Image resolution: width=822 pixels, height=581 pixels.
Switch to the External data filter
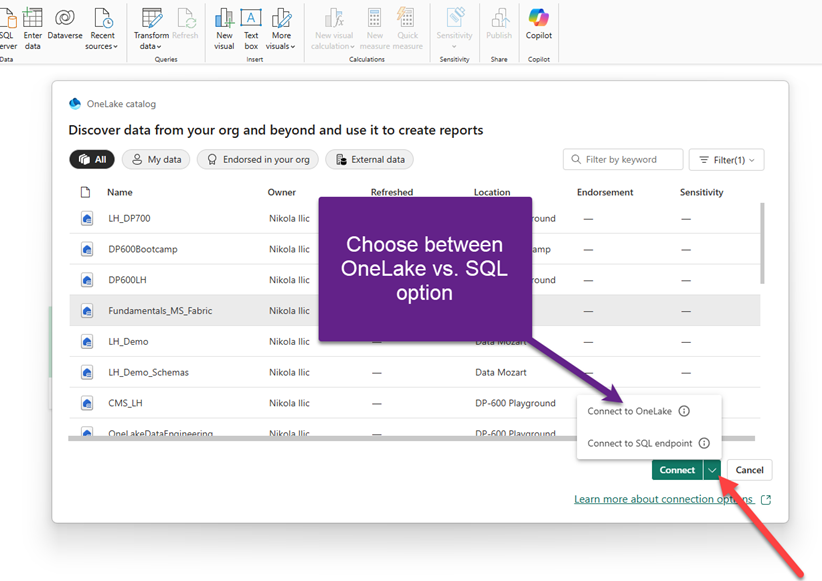(x=370, y=159)
